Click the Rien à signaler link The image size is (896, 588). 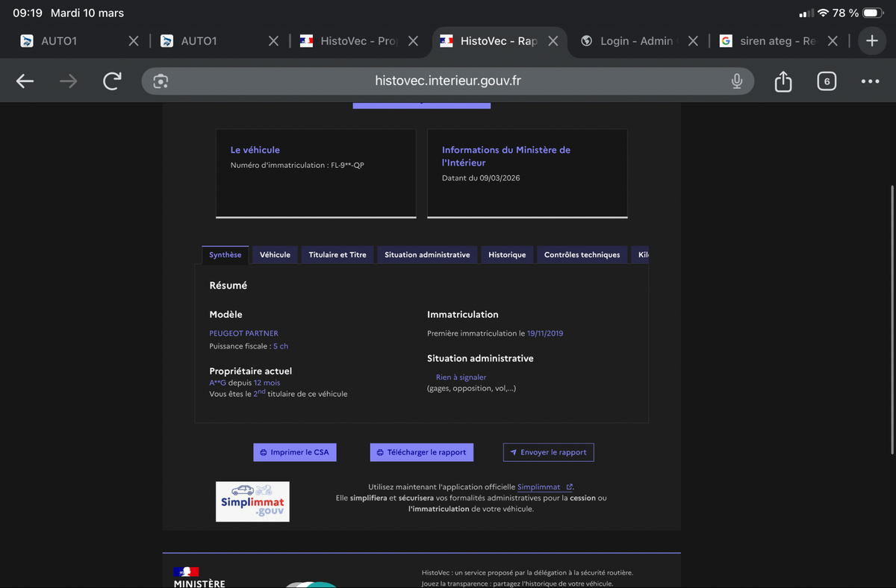461,377
